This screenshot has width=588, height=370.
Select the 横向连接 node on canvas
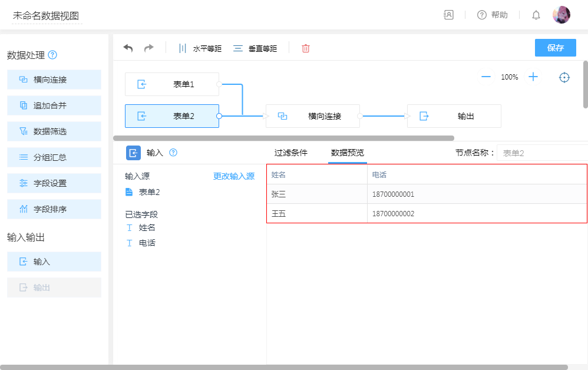coord(313,116)
